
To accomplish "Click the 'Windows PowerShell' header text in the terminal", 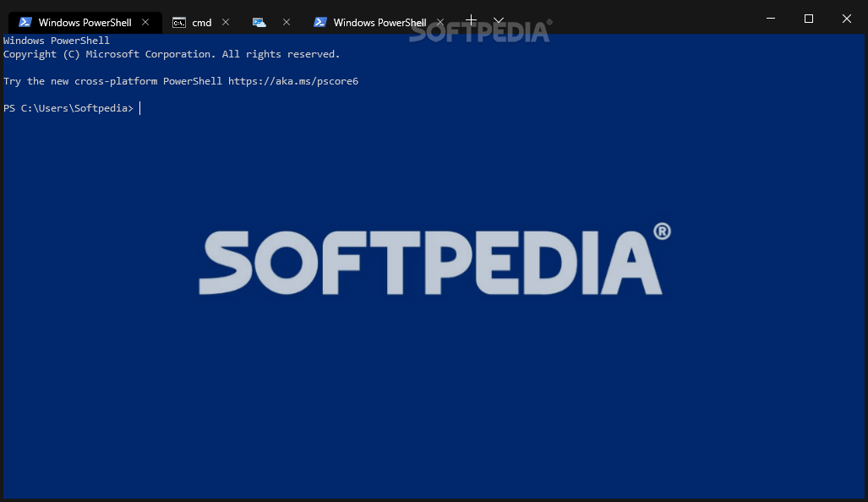I will pyautogui.click(x=57, y=41).
